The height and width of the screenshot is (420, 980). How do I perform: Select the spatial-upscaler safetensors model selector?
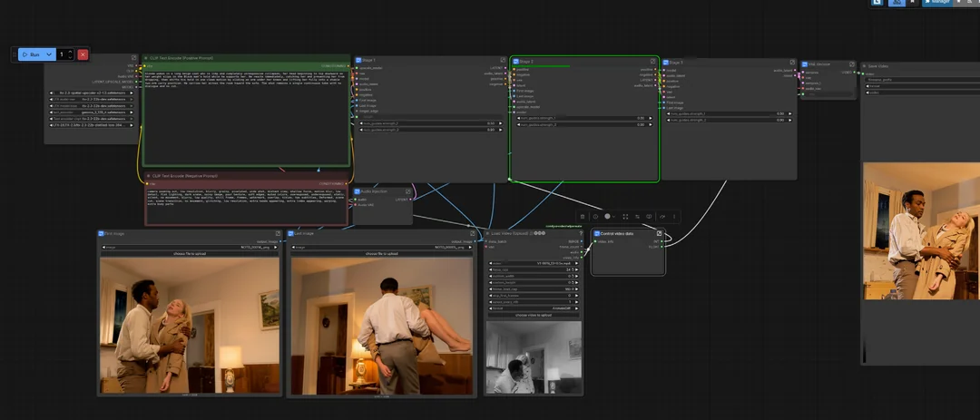pyautogui.click(x=92, y=93)
